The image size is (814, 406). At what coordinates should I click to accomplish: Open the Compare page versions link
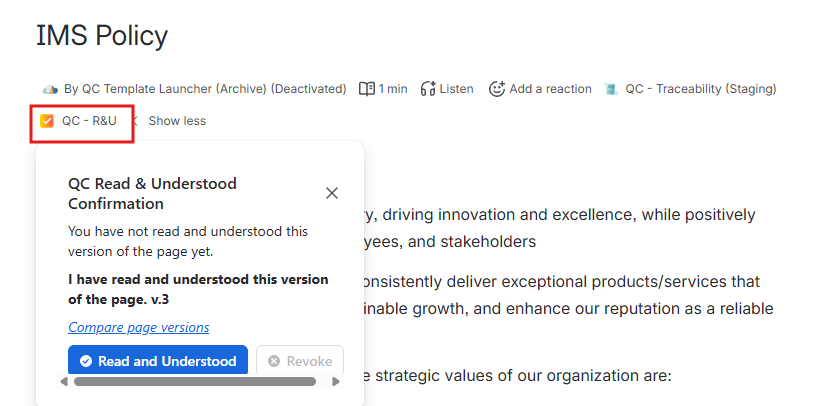coord(139,328)
